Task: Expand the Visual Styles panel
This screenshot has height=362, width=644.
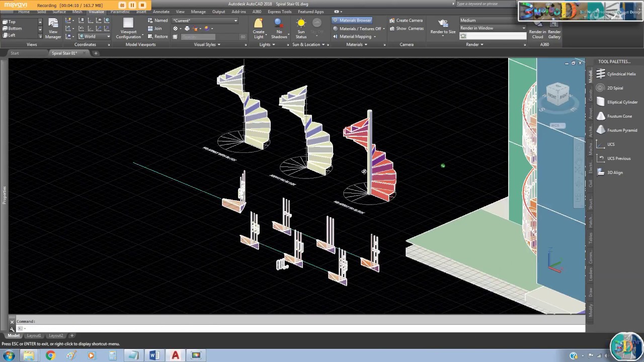Action: click(207, 44)
